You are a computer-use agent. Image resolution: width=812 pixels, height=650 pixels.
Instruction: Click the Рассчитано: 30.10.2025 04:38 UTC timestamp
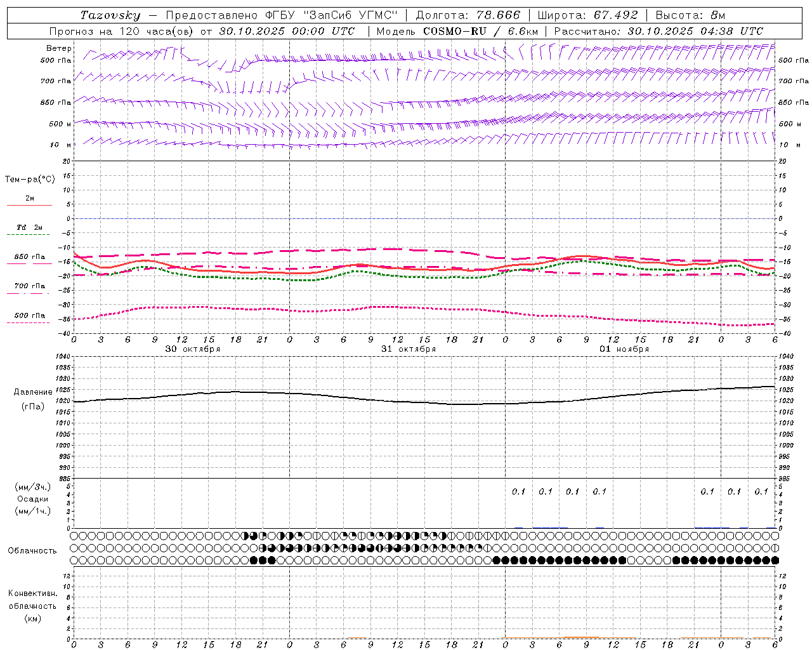pyautogui.click(x=658, y=31)
